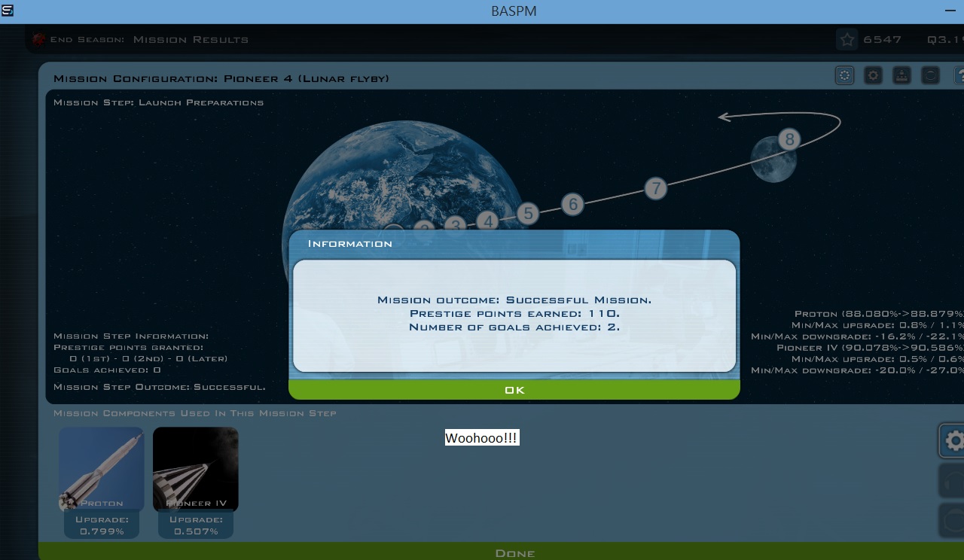Click the 'Goals achieved: 0' line
Screen dimensions: 964x560
pos(107,370)
